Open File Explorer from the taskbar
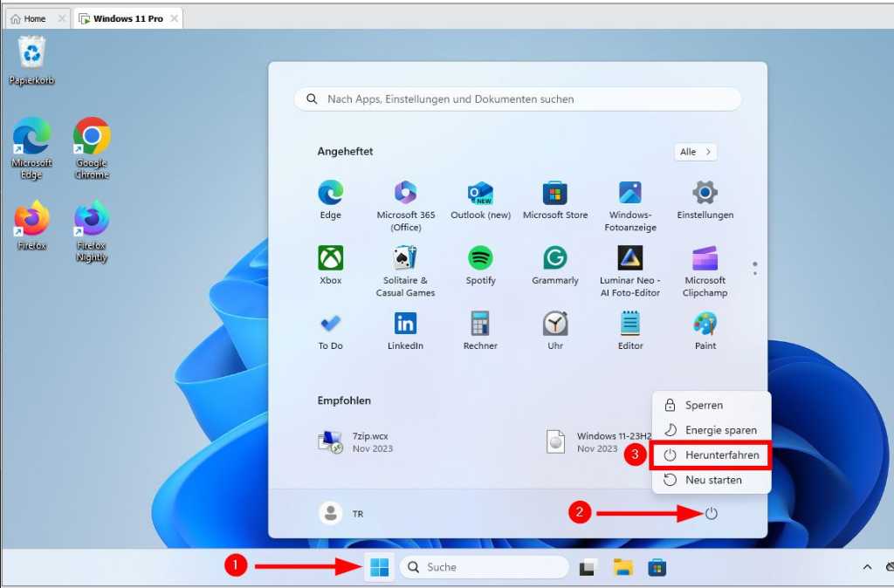The height and width of the screenshot is (588, 894). [x=622, y=567]
